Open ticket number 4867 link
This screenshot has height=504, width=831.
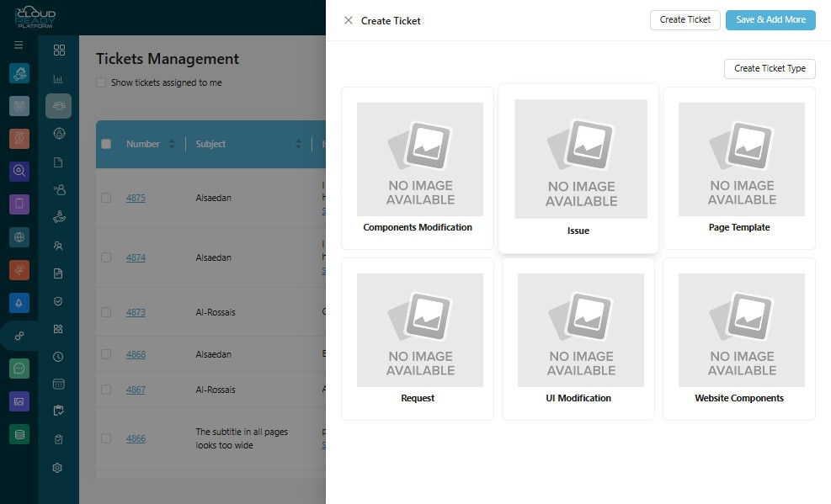136,390
